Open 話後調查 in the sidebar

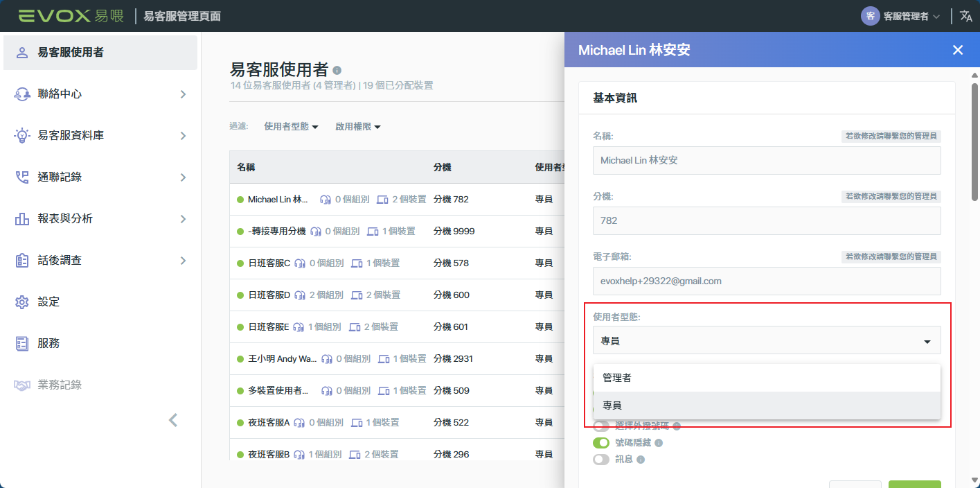(100, 261)
